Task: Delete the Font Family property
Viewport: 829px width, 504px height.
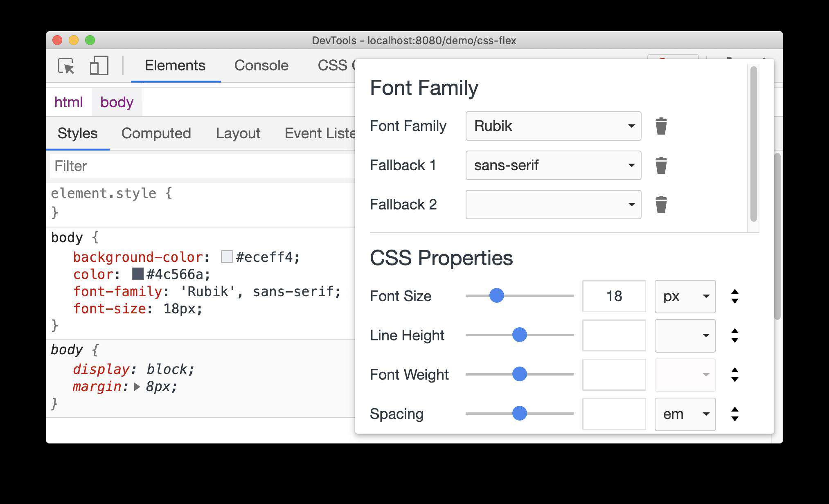Action: (661, 125)
